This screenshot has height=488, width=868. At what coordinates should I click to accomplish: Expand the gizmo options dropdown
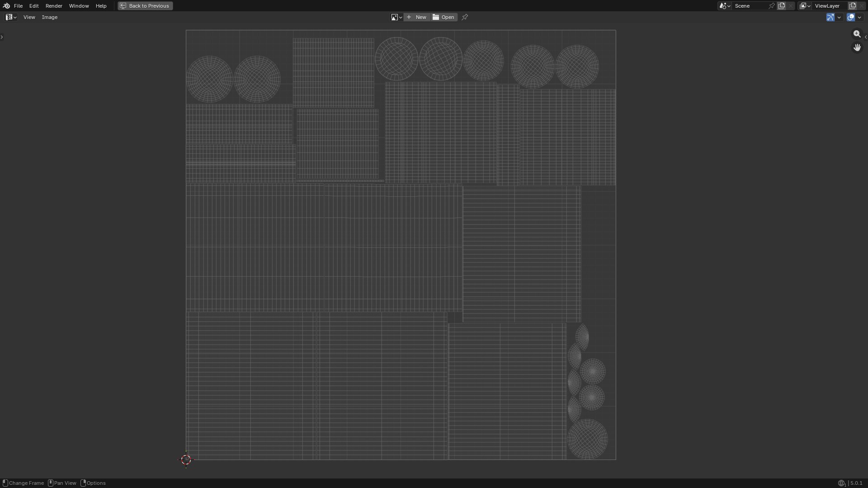839,17
